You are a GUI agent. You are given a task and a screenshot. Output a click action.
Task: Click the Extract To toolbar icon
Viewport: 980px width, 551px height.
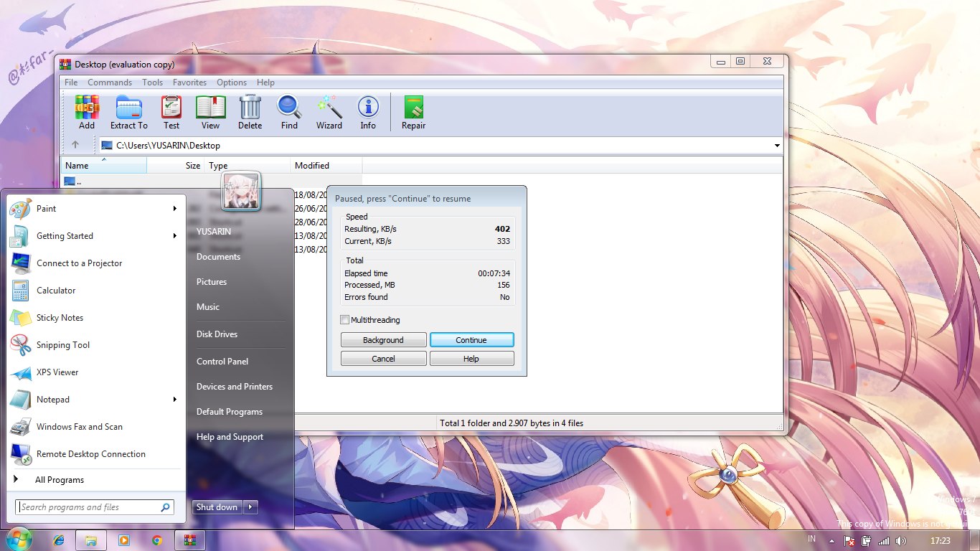click(x=129, y=108)
